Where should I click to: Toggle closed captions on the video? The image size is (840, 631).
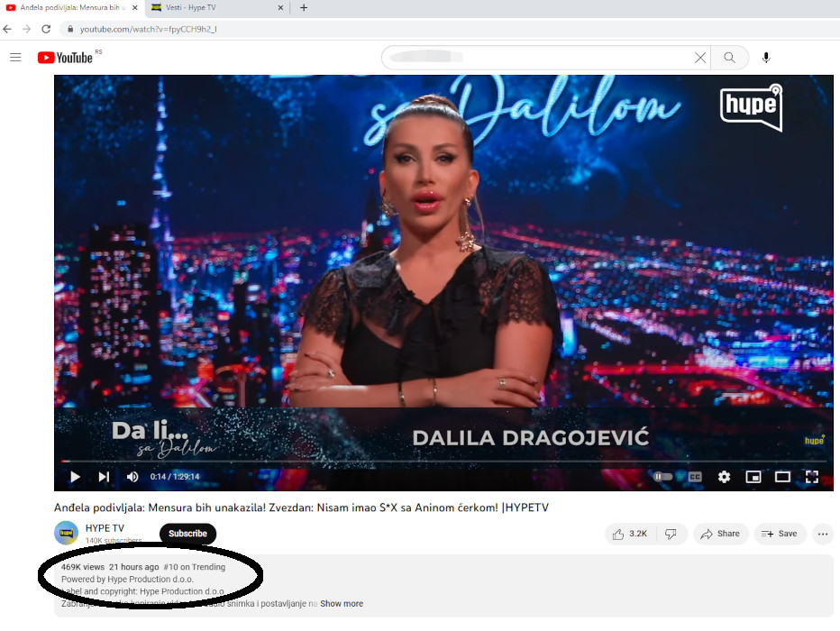point(695,477)
